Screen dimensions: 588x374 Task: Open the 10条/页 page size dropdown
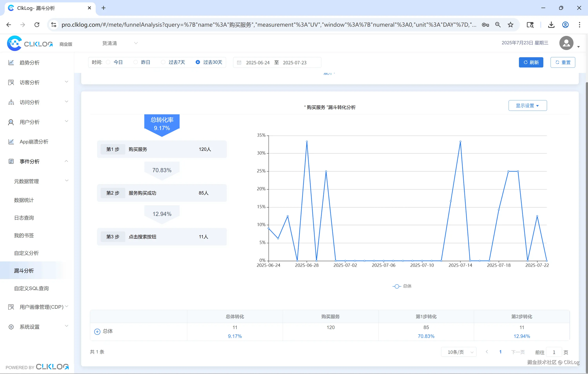coord(458,352)
